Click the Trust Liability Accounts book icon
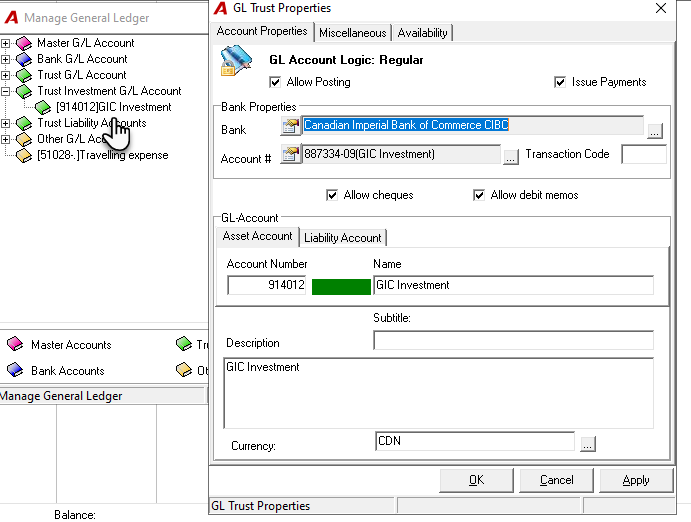691x522 pixels. tap(24, 123)
